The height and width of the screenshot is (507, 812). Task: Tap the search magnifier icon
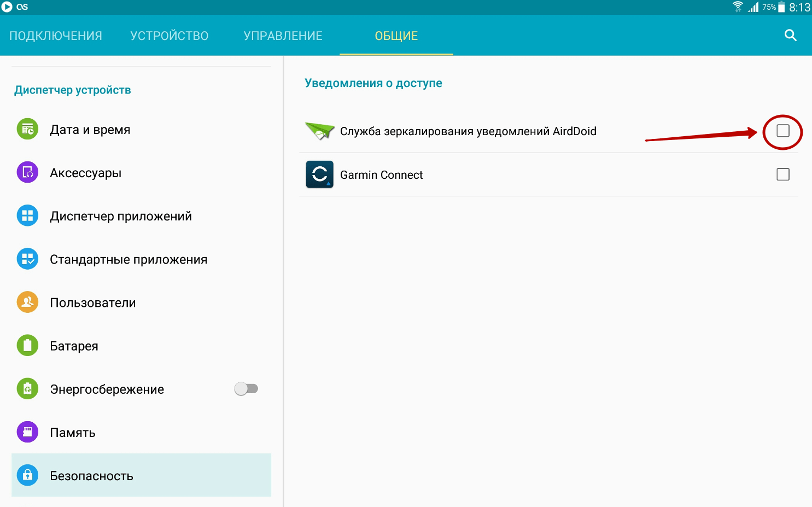pyautogui.click(x=790, y=36)
